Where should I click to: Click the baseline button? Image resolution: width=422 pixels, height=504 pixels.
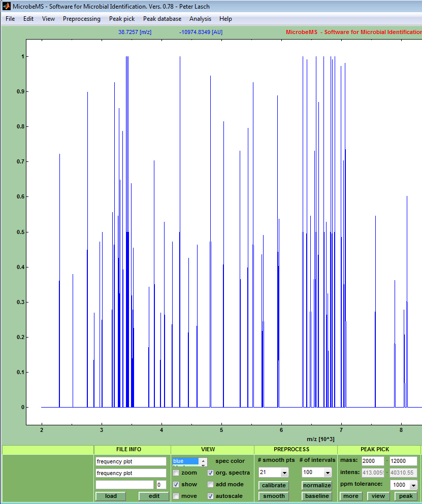[x=317, y=496]
